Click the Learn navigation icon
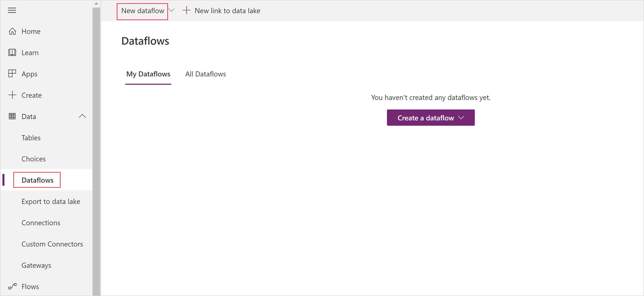The height and width of the screenshot is (296, 644). click(12, 52)
